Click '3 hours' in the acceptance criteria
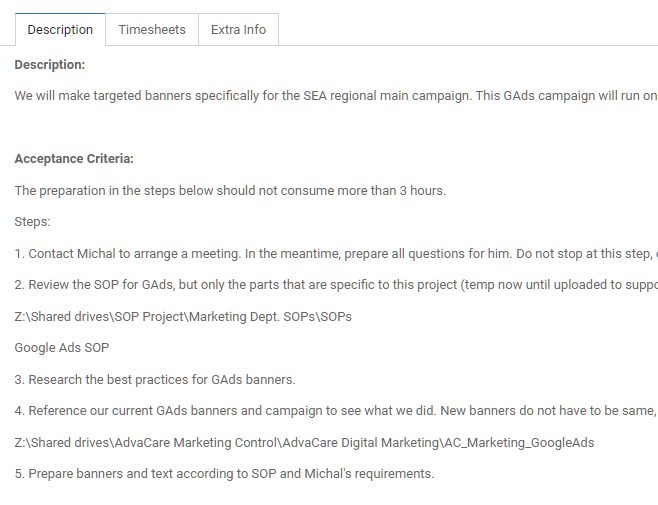The width and height of the screenshot is (658, 505). 422,191
